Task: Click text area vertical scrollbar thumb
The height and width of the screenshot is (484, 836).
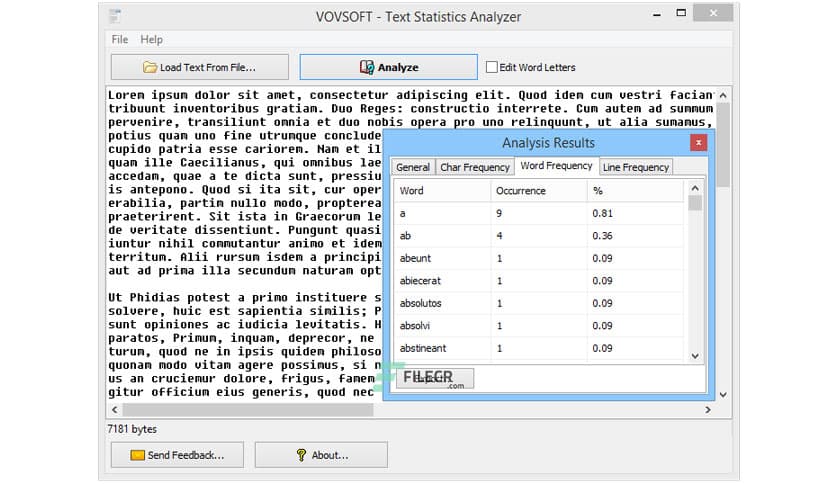Action: [723, 144]
